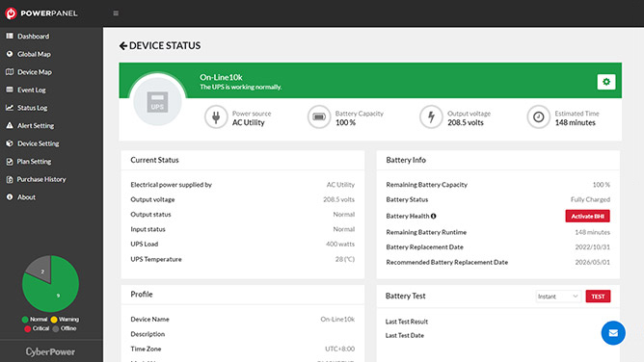The image size is (644, 362).
Task: Click the Dashboard sidebar icon
Action: pos(10,36)
